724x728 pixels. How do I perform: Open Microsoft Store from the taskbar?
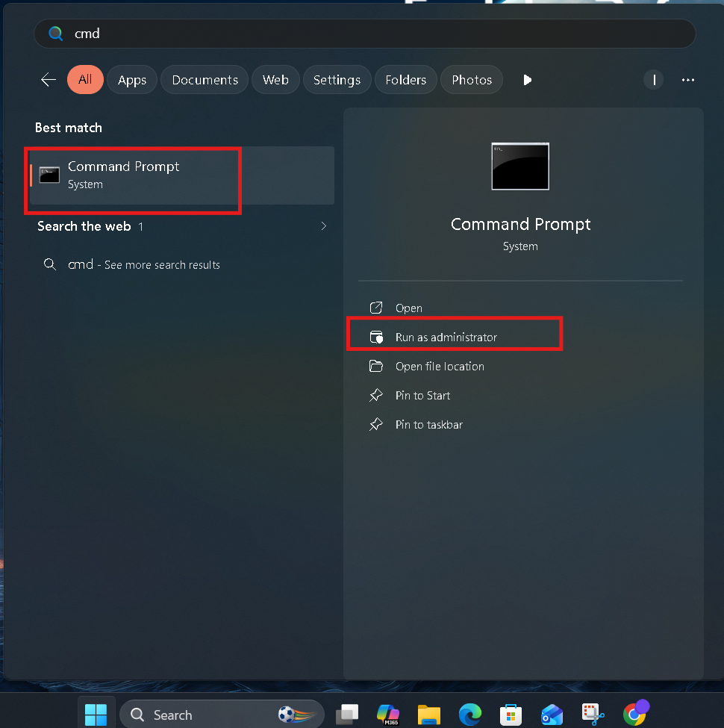pos(511,715)
